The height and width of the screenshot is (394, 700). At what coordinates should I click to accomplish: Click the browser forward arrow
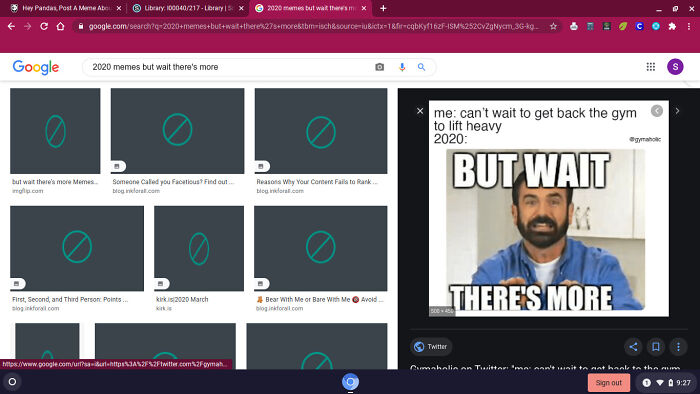tap(28, 26)
